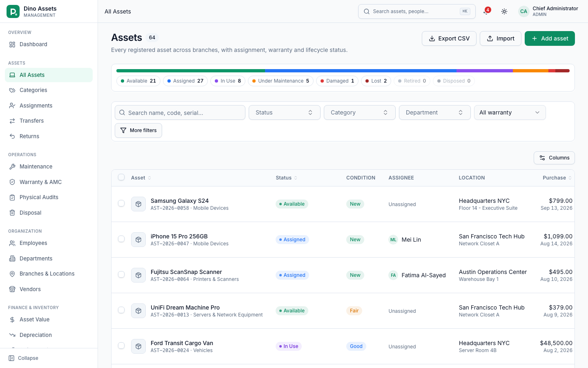This screenshot has width=588, height=368.
Task: Open the Status filter dropdown
Action: 285,112
